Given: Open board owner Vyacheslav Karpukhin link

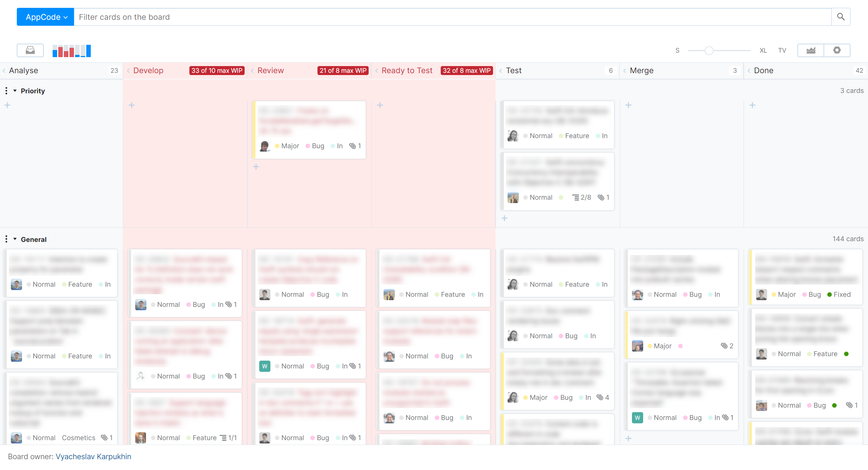Looking at the screenshot, I should 93,456.
